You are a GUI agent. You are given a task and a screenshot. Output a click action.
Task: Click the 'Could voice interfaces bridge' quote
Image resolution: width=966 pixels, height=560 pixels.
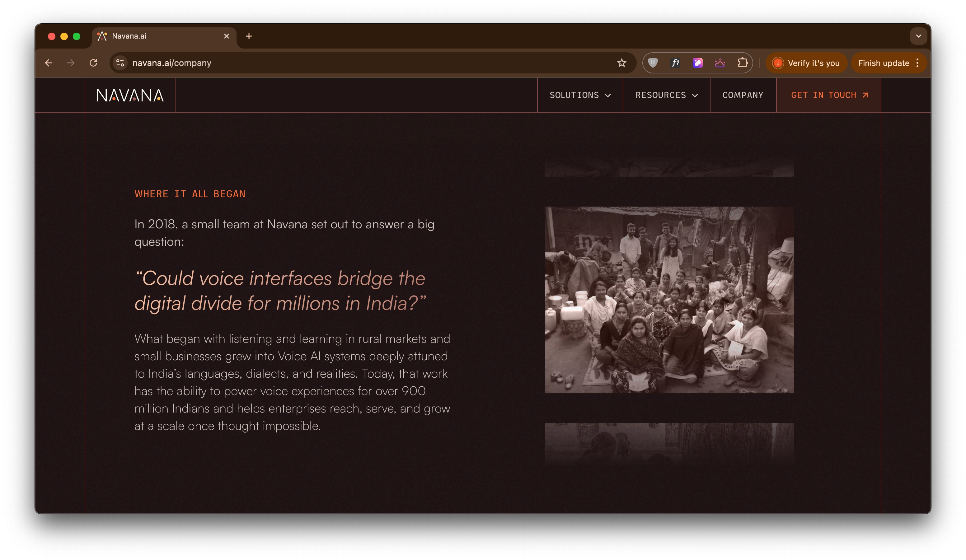[280, 291]
